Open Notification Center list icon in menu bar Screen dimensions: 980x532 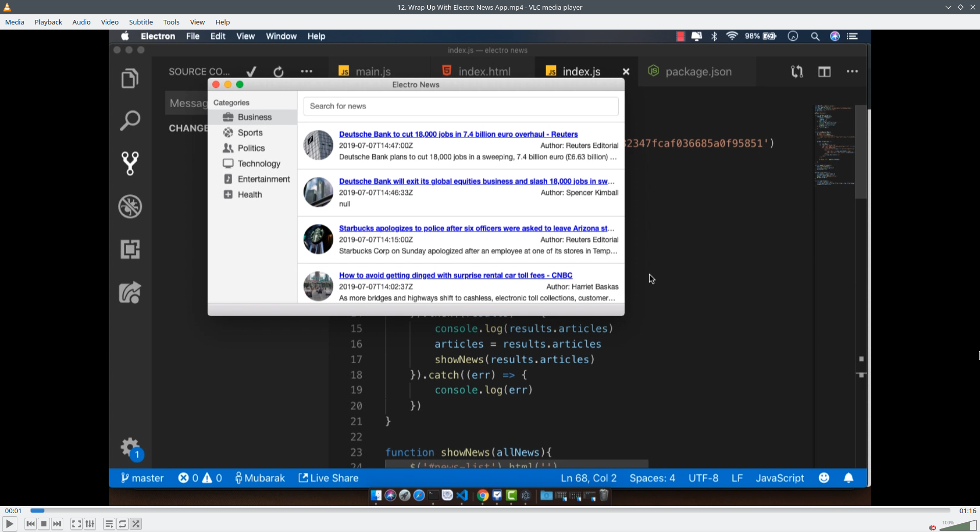coord(852,36)
